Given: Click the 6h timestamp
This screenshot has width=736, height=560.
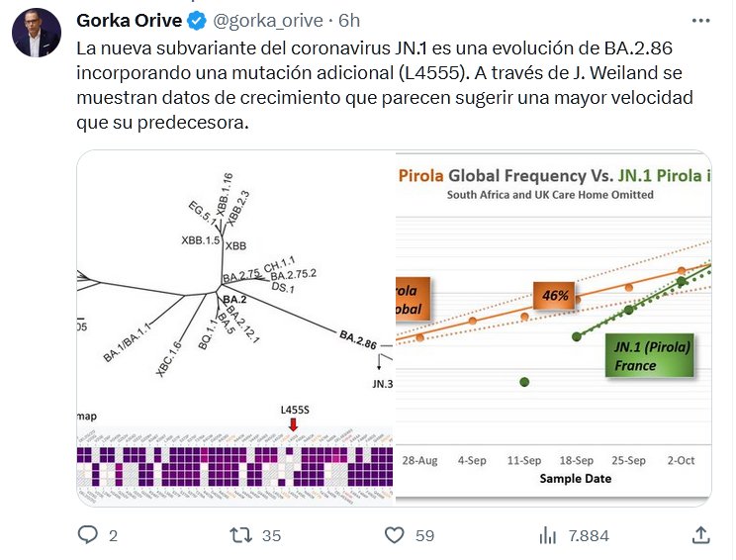Looking at the screenshot, I should [348, 20].
